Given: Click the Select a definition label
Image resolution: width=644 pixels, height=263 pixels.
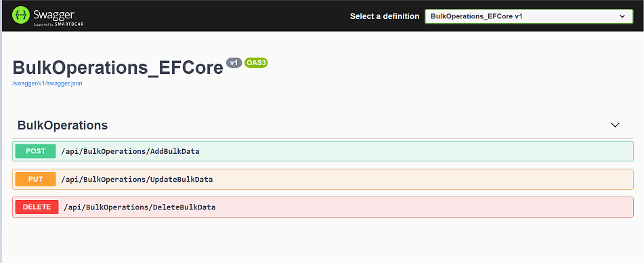Looking at the screenshot, I should tap(385, 16).
